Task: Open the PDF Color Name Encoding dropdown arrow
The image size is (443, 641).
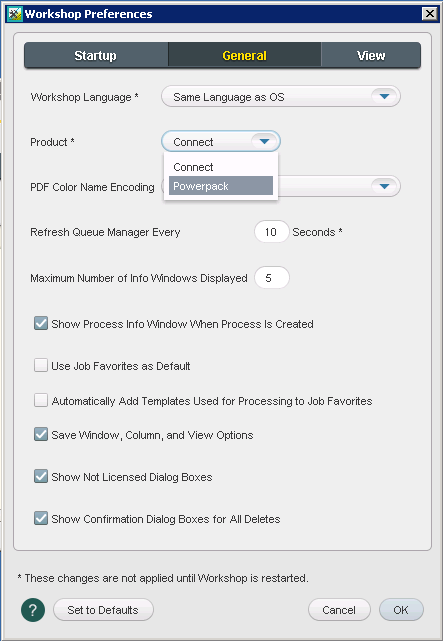Action: (384, 186)
